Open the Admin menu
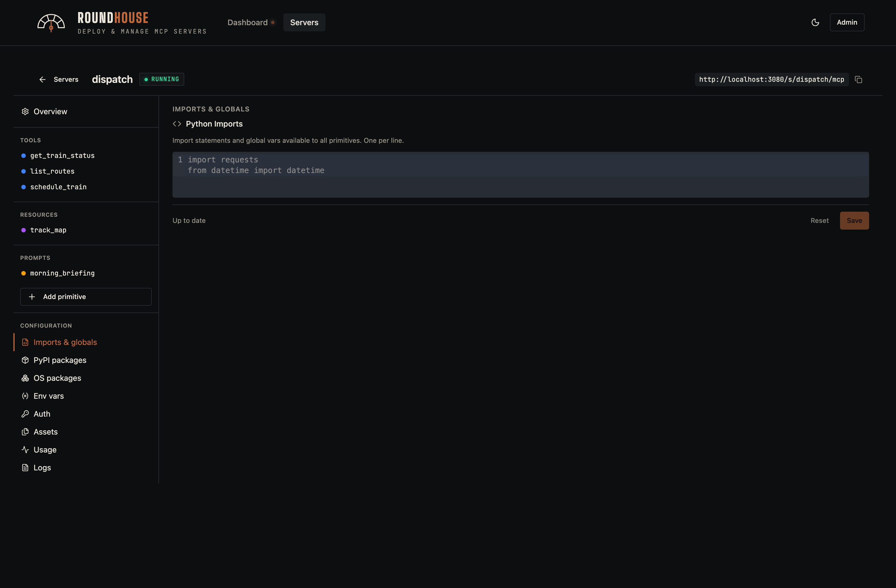Screen dimensions: 896x588 847,23
